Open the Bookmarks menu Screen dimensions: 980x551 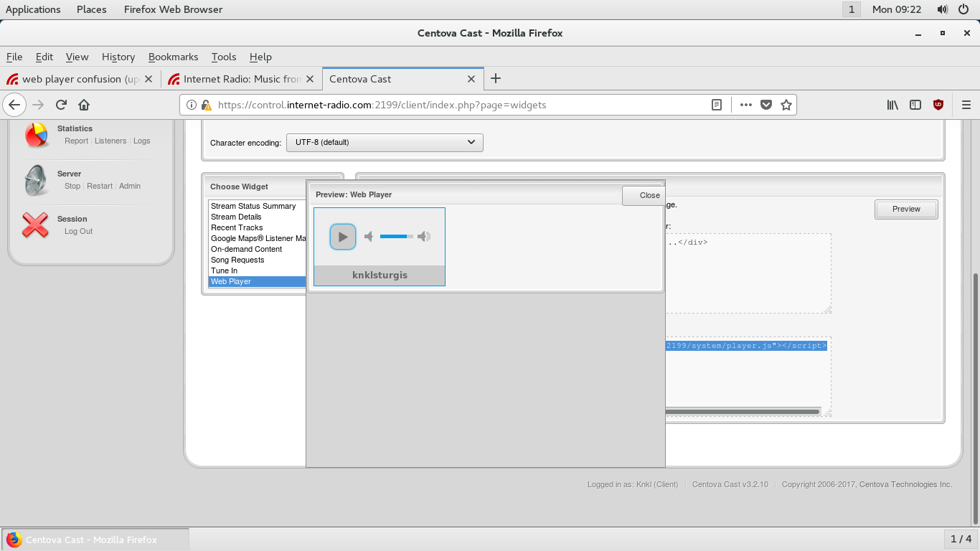pyautogui.click(x=173, y=57)
